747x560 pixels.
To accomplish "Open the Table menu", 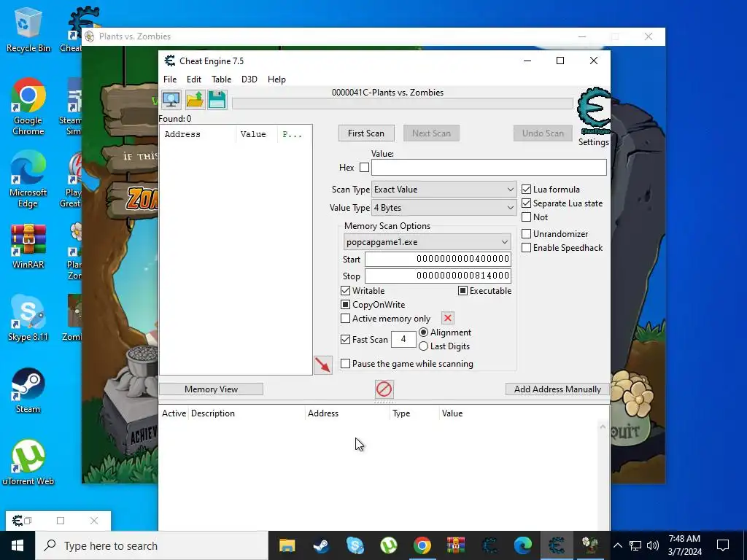I will [222, 79].
